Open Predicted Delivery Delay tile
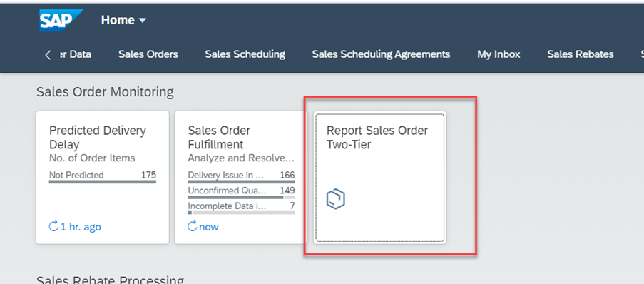Screen dimensions: 644x284 [x=103, y=177]
